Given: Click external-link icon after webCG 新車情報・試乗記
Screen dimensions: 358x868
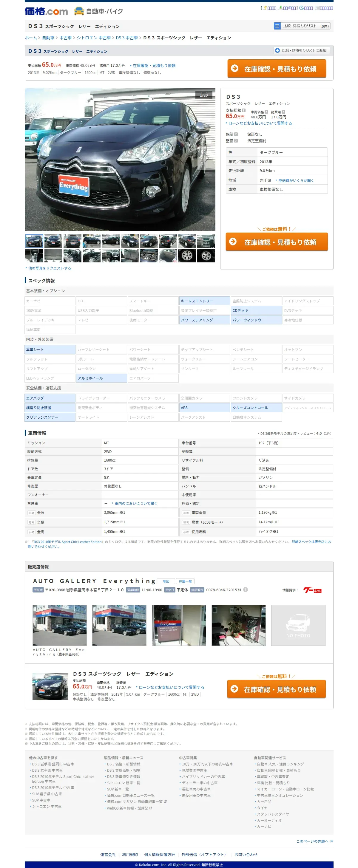Looking at the screenshot, I should (151, 808).
